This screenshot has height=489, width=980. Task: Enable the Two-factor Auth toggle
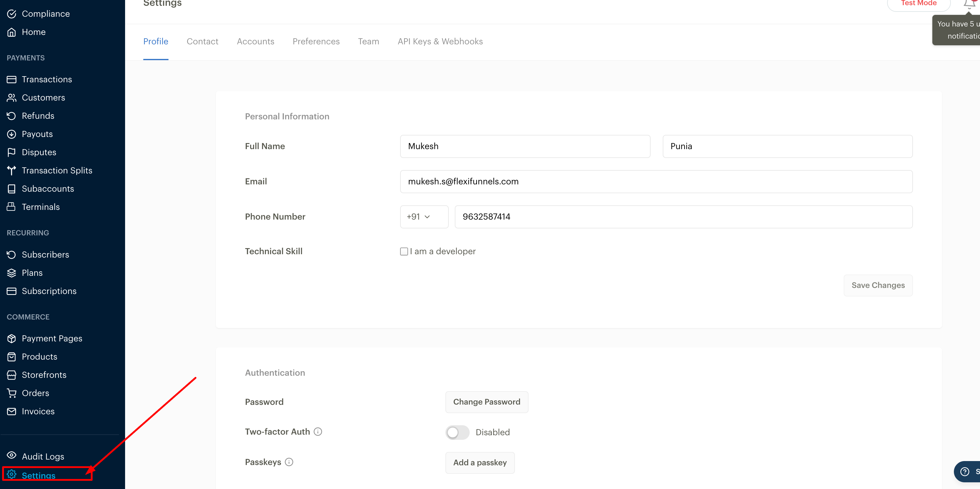click(457, 432)
